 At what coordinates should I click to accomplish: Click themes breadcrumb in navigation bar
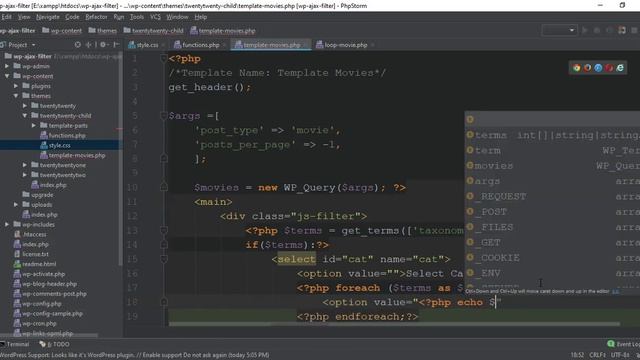pyautogui.click(x=103, y=31)
